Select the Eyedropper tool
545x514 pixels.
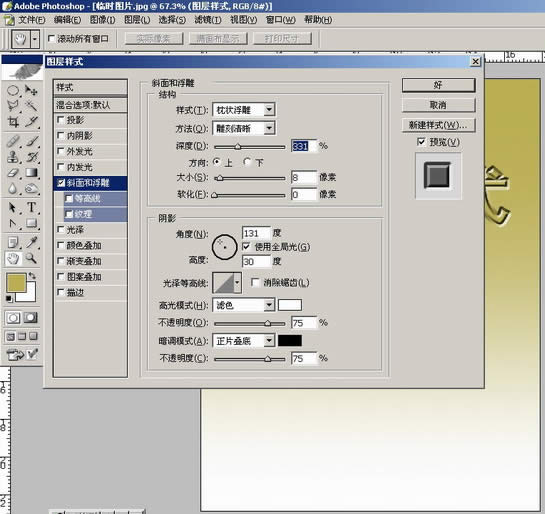coord(31,242)
